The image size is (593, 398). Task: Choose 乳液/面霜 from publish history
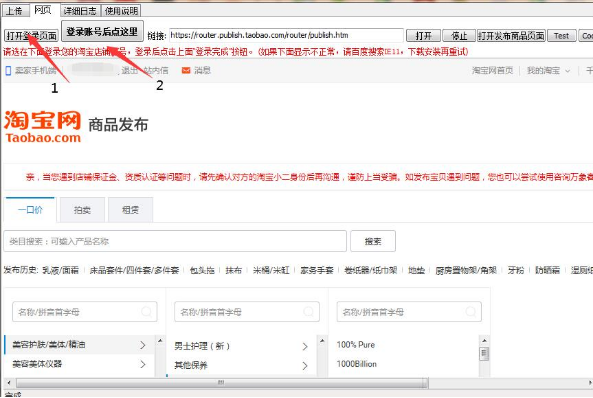61,270
